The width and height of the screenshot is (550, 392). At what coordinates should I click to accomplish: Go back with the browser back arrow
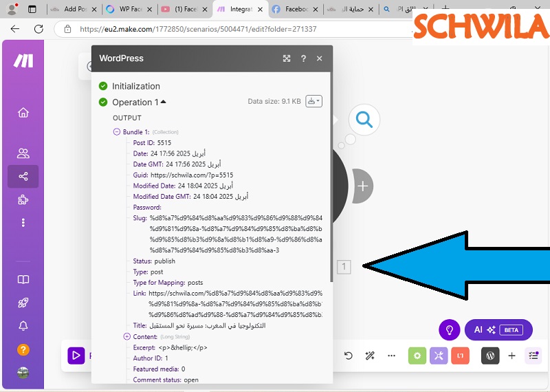coord(15,29)
